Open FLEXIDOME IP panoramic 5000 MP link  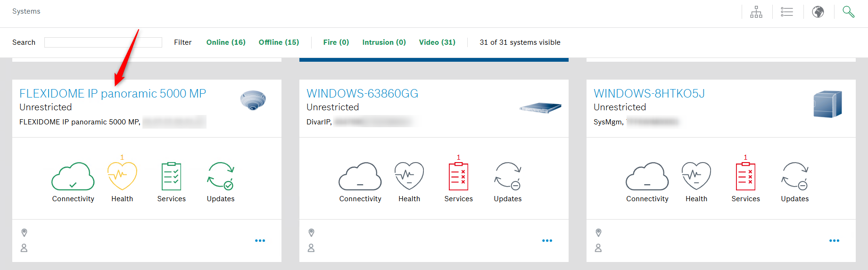[x=113, y=94]
